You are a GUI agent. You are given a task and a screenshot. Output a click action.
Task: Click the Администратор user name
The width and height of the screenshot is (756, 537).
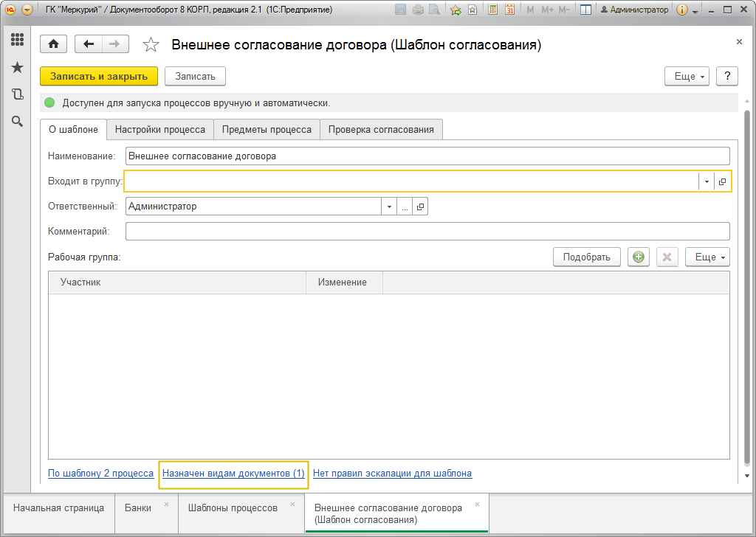tap(639, 10)
